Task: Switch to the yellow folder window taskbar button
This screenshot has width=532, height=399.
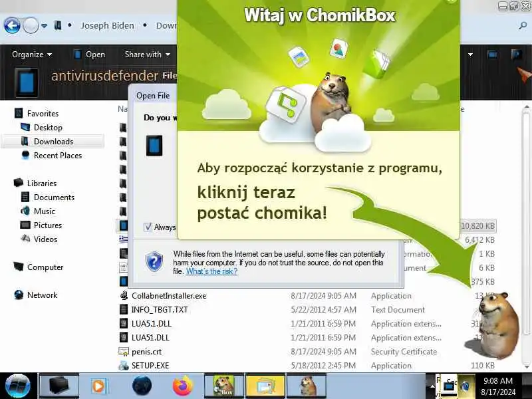Action: (x=265, y=386)
